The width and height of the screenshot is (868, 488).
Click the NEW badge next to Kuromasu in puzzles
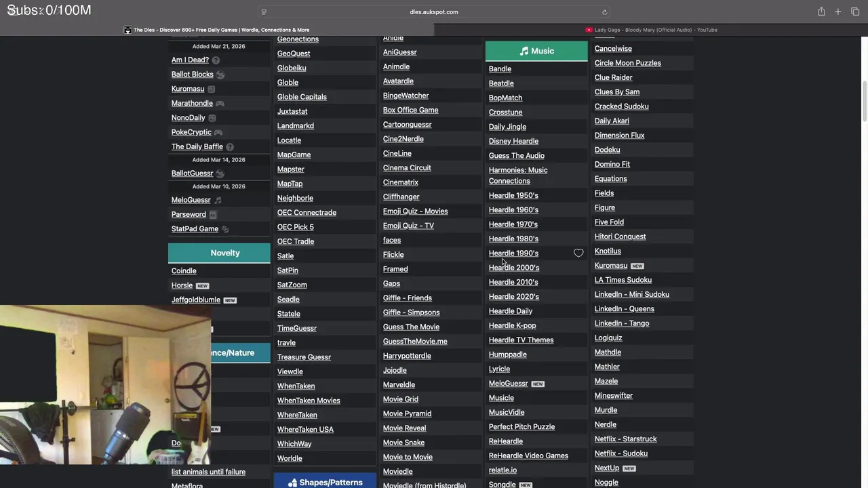(x=637, y=266)
